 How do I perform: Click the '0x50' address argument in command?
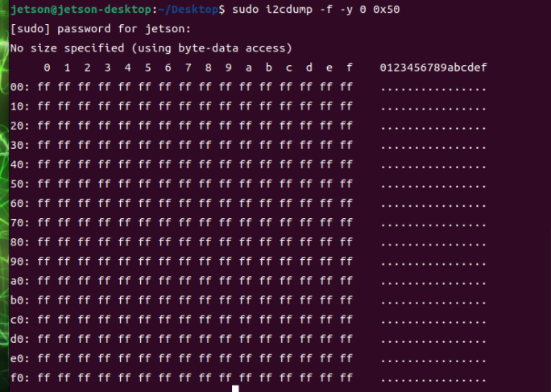387,9
